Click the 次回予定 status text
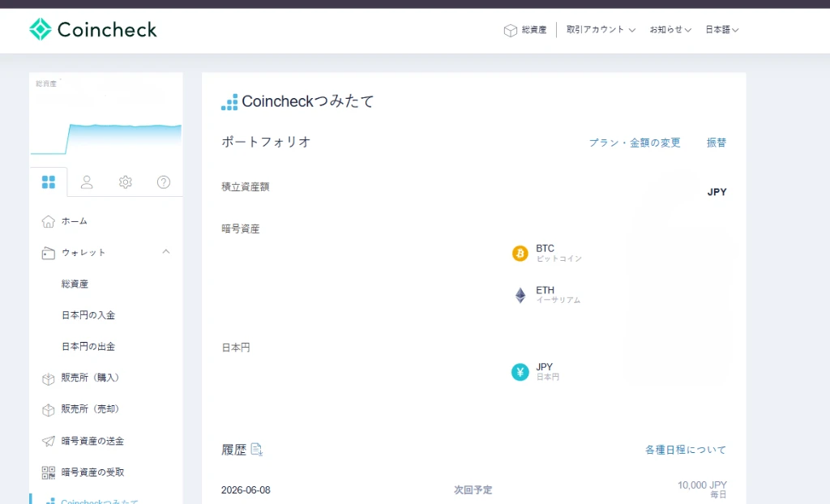 [x=473, y=489]
